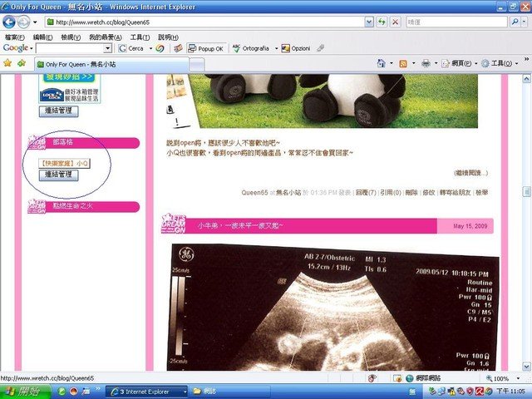
Task: Click the 網誌 folder taskbar button
Action: click(x=229, y=392)
